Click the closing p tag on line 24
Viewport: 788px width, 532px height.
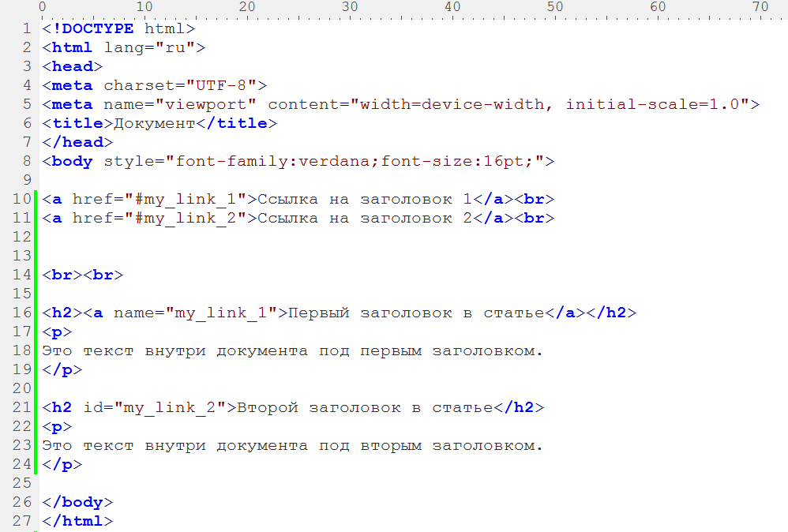point(62,465)
